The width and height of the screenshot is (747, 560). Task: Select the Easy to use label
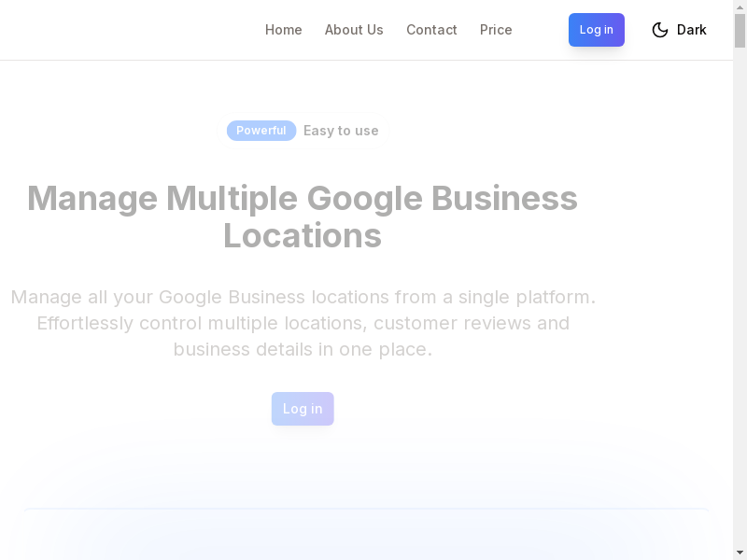pos(341,131)
